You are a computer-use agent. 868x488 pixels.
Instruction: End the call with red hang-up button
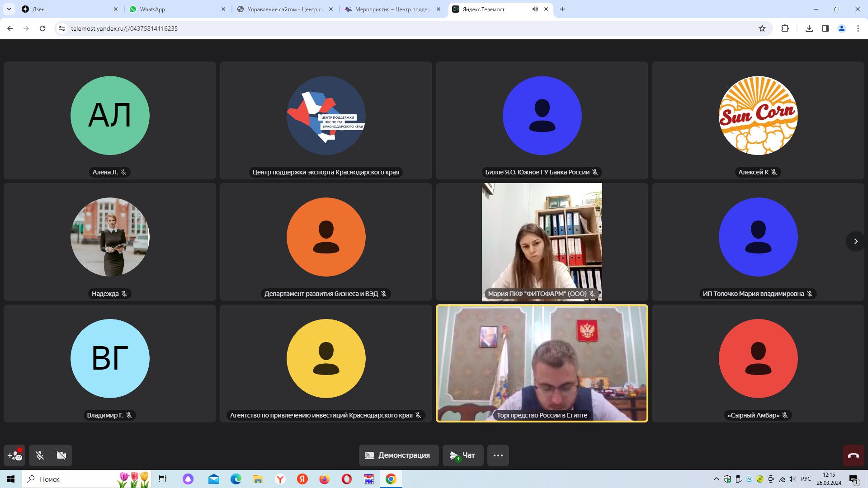tap(853, 455)
